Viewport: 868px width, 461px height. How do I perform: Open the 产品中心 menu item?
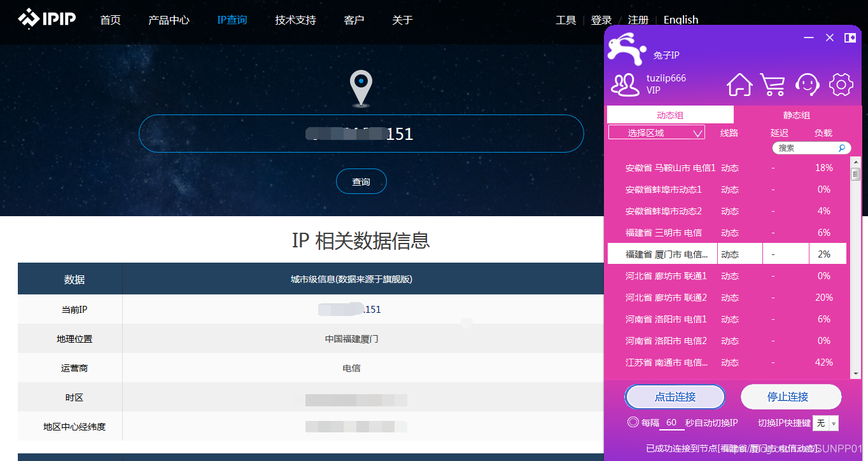pos(169,20)
